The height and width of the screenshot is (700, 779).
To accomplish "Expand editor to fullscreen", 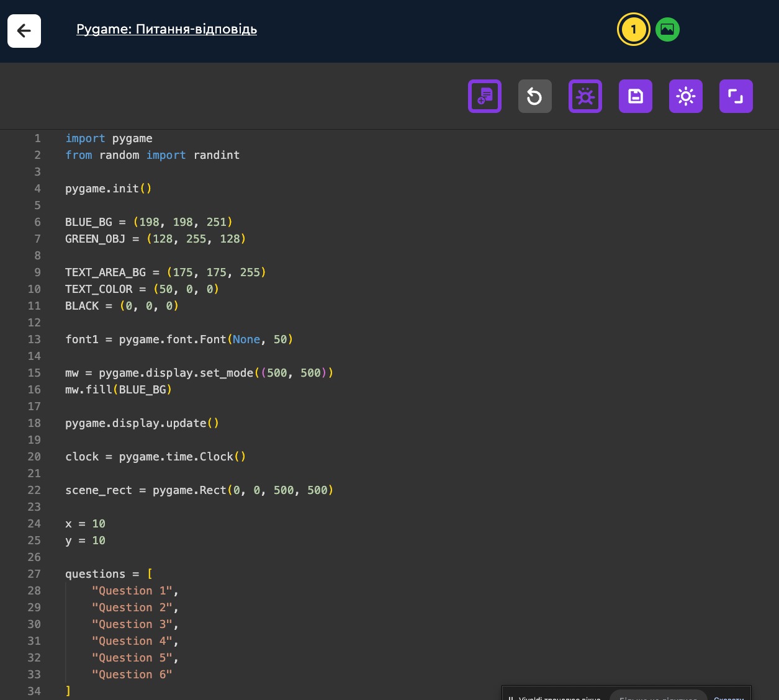I will coord(736,96).
